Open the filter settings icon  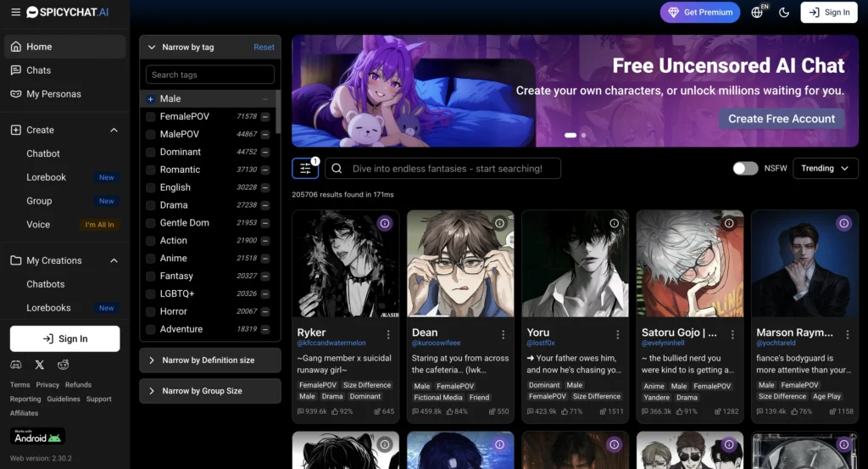pos(305,168)
